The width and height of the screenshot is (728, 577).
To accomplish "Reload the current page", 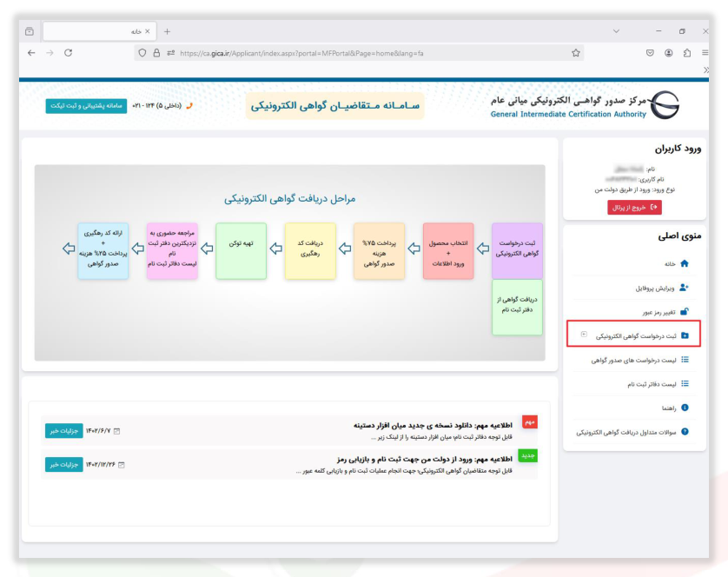I will pos(69,53).
